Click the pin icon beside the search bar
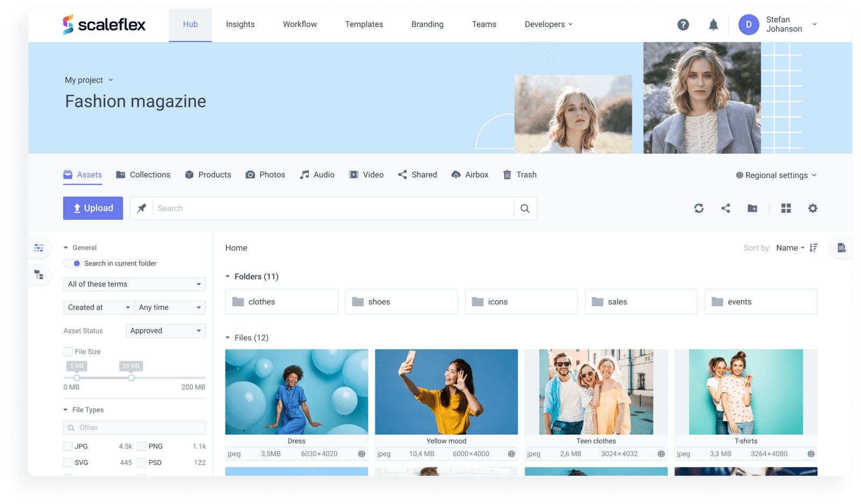Screen dimensions: 861x504 (141, 208)
